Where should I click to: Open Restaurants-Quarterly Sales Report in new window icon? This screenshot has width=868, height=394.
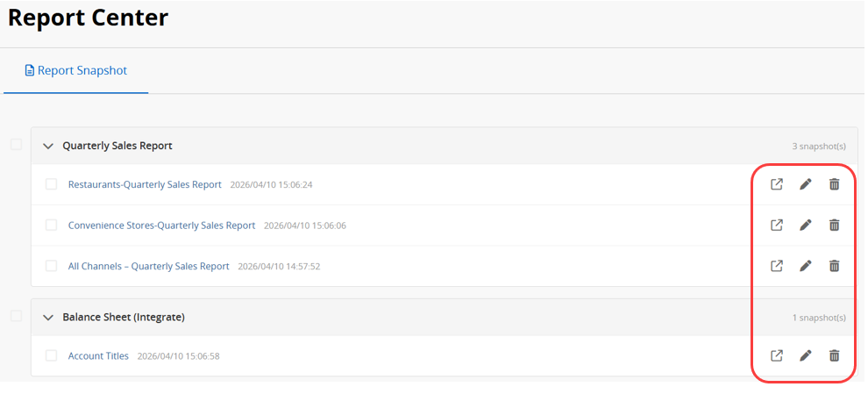[x=776, y=184]
